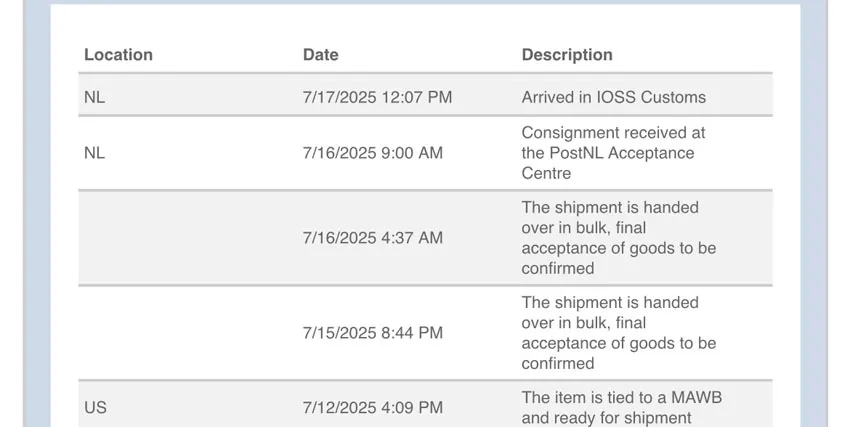Screen dimensions: 850x427
Task: Click the 7/16/2025 9:00 AM date
Action: coord(372,153)
